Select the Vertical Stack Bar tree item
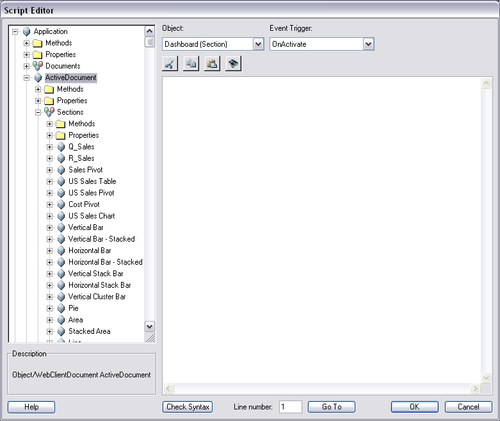The image size is (500, 421). click(x=96, y=274)
